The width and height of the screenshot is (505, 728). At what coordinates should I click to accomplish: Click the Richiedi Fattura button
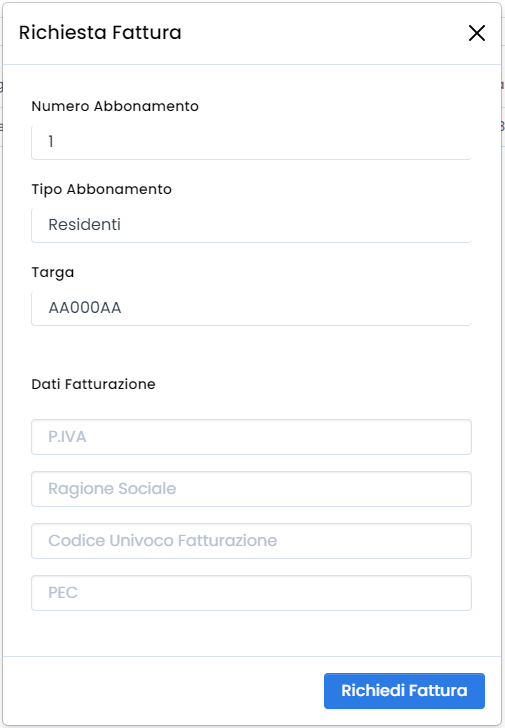pos(404,691)
